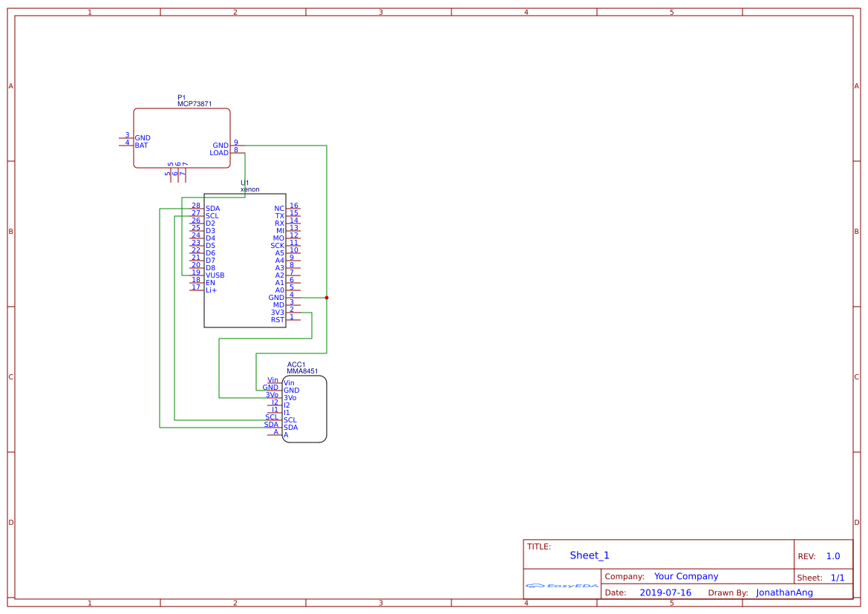Select the date 2019-07-16 field
868x614 pixels.
pos(665,592)
